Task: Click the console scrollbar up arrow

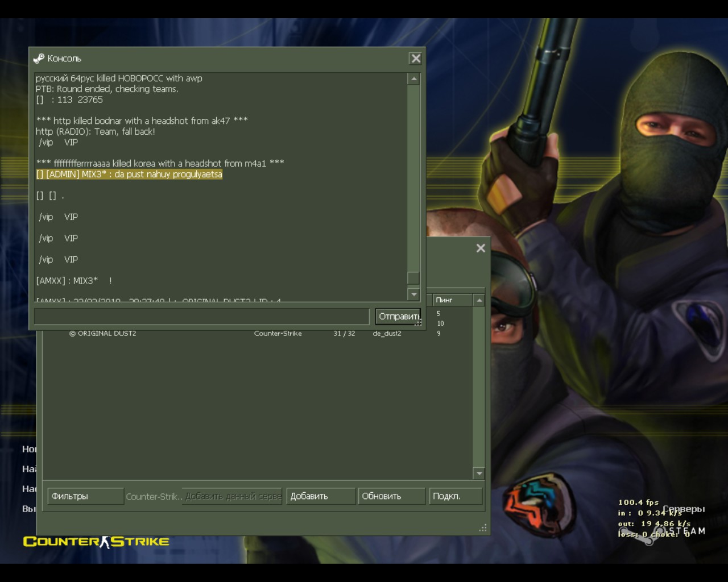Action: 413,79
